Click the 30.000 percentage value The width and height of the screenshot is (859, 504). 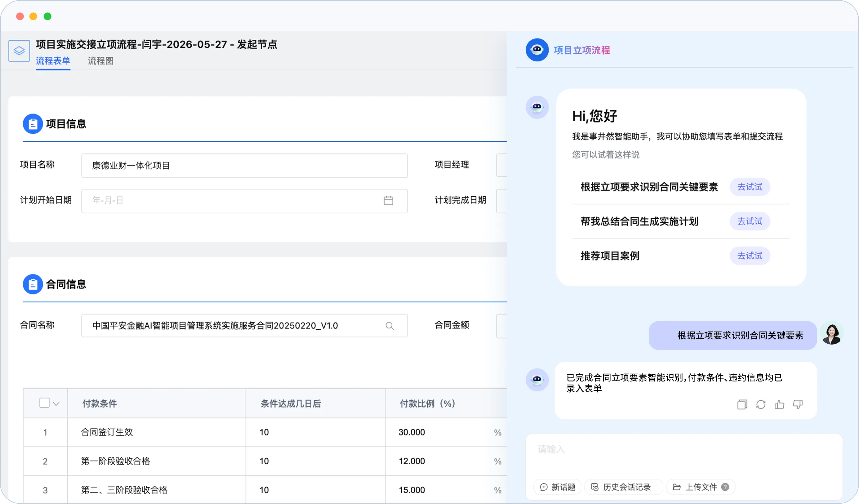coord(412,432)
